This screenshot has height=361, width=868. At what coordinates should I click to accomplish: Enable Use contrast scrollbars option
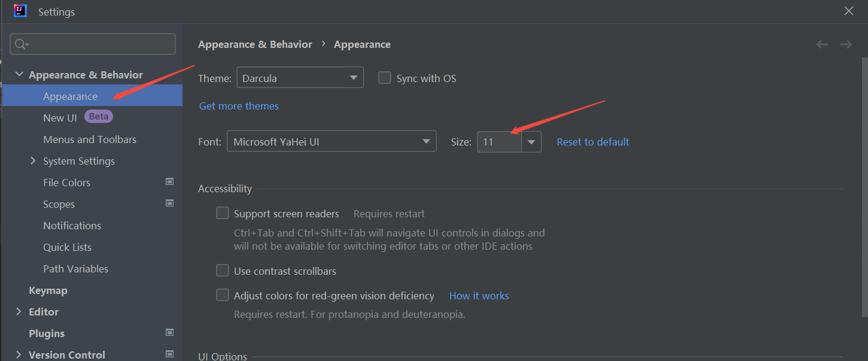pos(223,271)
